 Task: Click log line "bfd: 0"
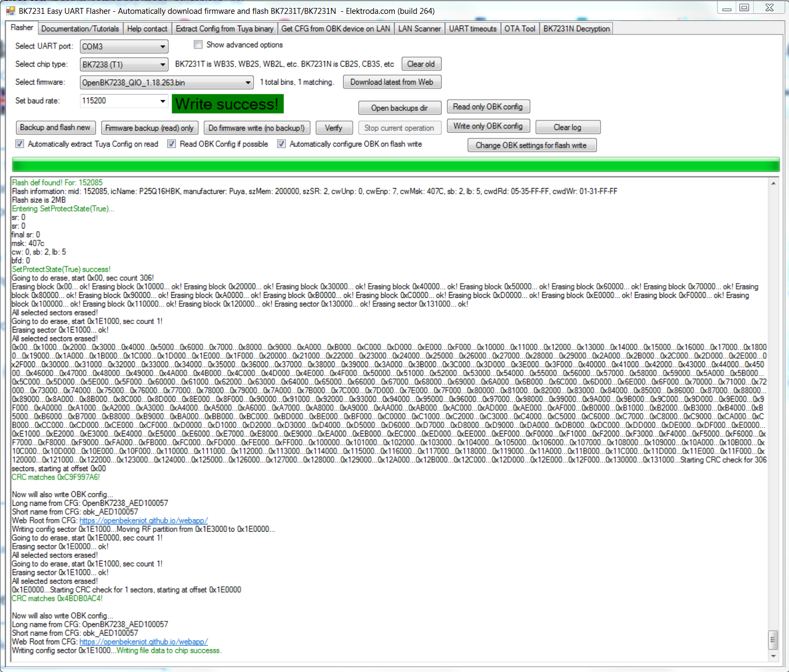point(21,261)
